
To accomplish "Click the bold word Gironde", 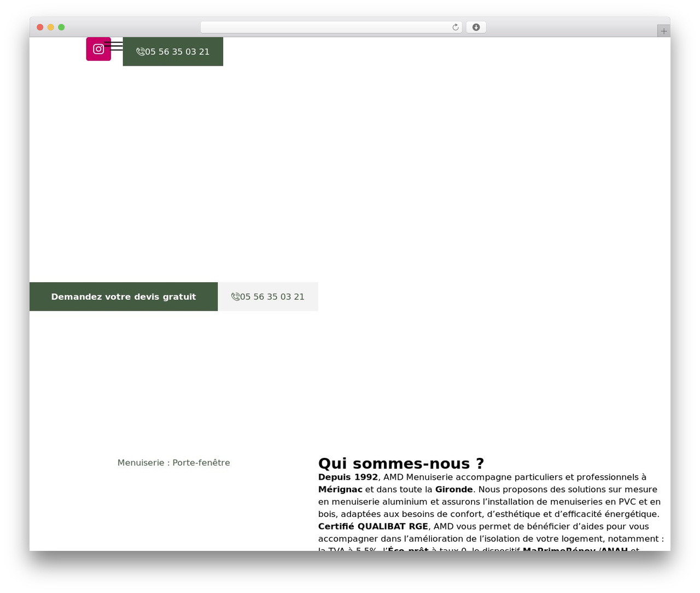I will pyautogui.click(x=454, y=490).
